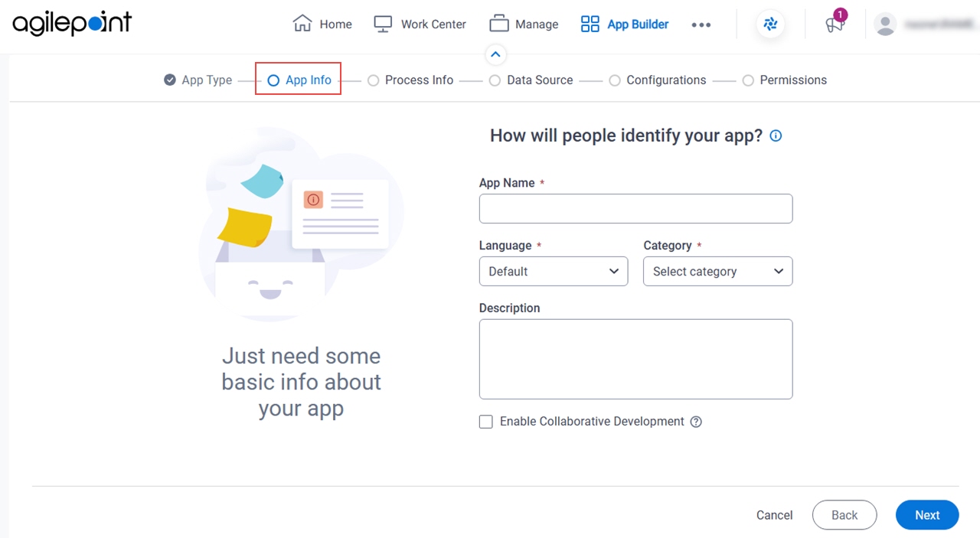The width and height of the screenshot is (980, 538).
Task: Click the Next button
Action: click(x=927, y=515)
